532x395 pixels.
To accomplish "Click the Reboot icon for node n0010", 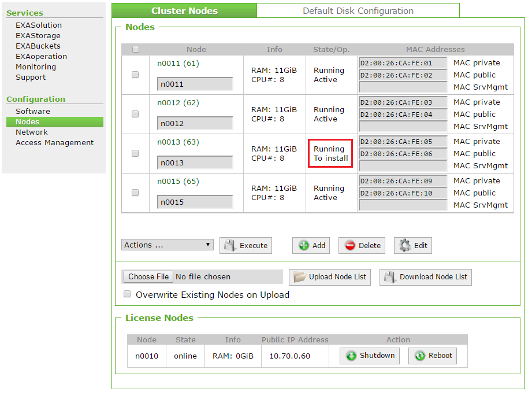I will pyautogui.click(x=420, y=356).
